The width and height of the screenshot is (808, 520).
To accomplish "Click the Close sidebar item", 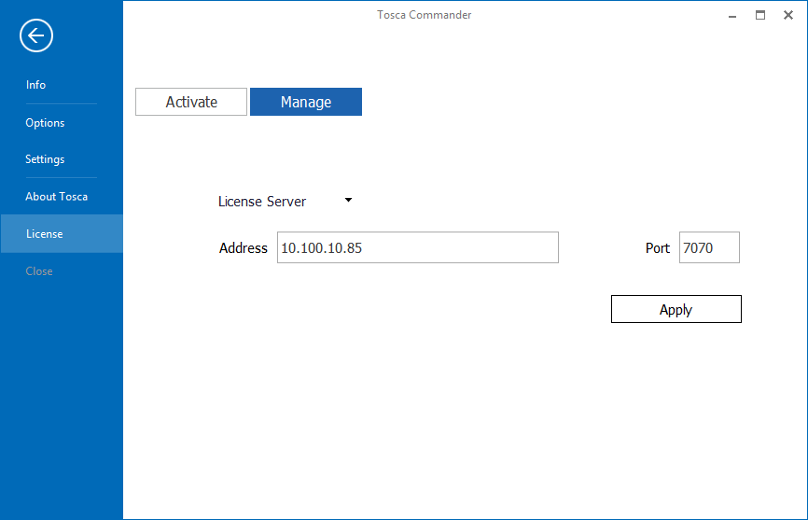I will tap(39, 271).
